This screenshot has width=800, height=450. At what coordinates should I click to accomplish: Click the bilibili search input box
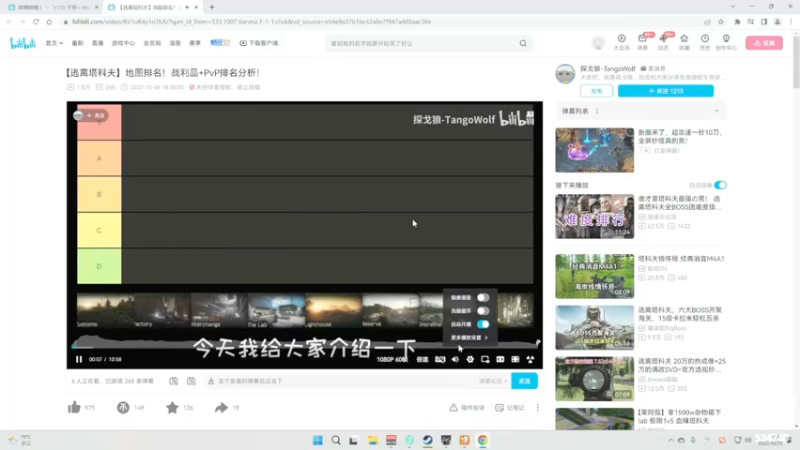(421, 43)
